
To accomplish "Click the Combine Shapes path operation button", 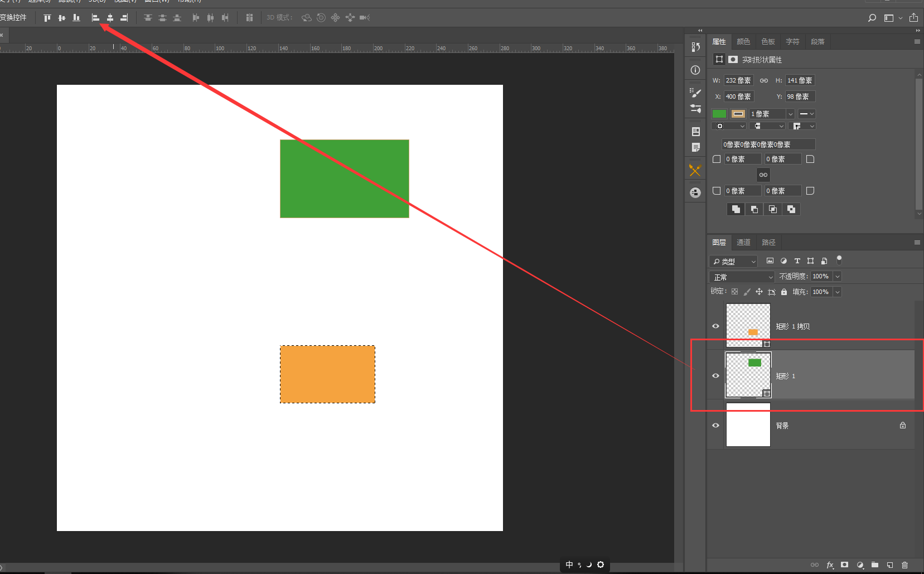I will click(736, 209).
